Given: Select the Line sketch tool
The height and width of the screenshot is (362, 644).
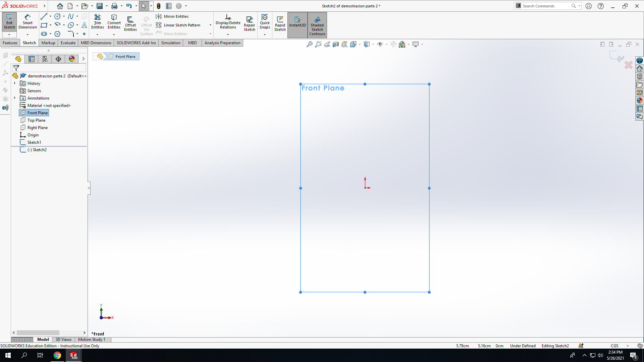Looking at the screenshot, I should coord(44,16).
